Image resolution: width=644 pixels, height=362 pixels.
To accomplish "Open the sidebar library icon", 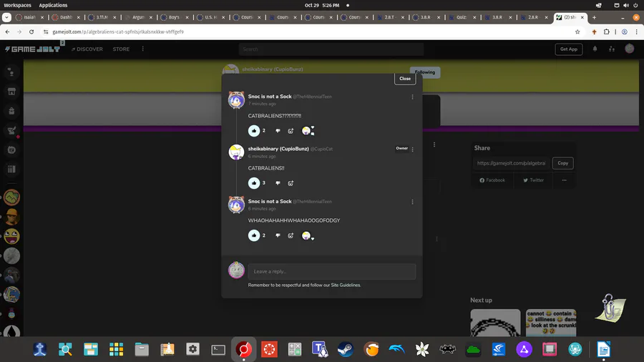I will pos(11,169).
